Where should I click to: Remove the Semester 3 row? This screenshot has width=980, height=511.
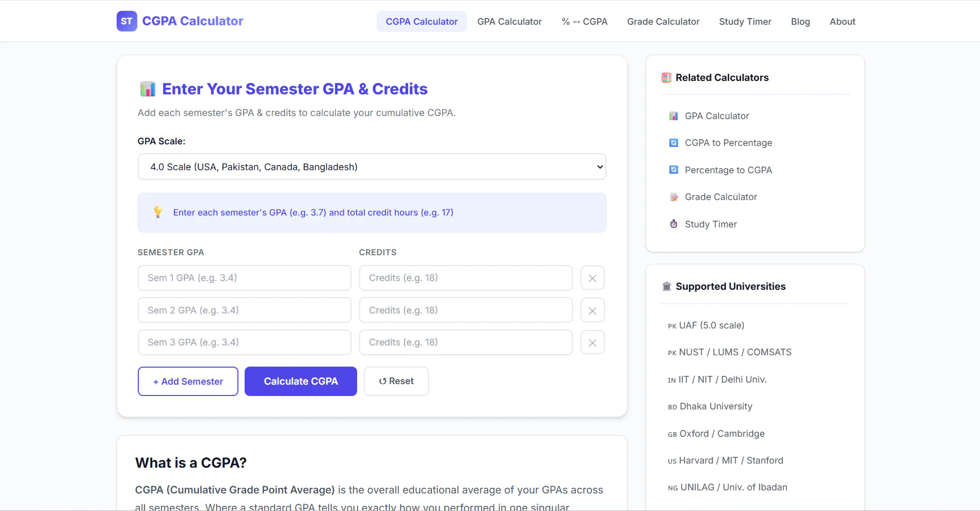pos(592,343)
